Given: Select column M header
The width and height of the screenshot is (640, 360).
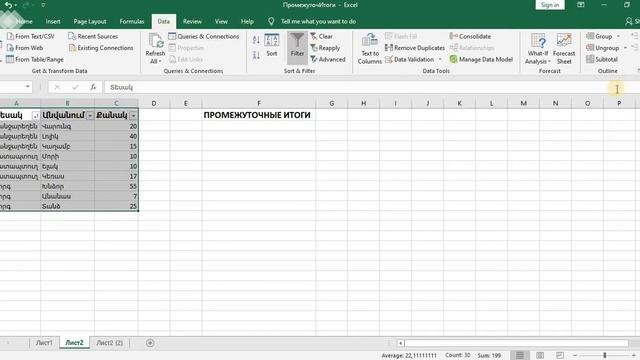Looking at the screenshot, I should point(523,103).
